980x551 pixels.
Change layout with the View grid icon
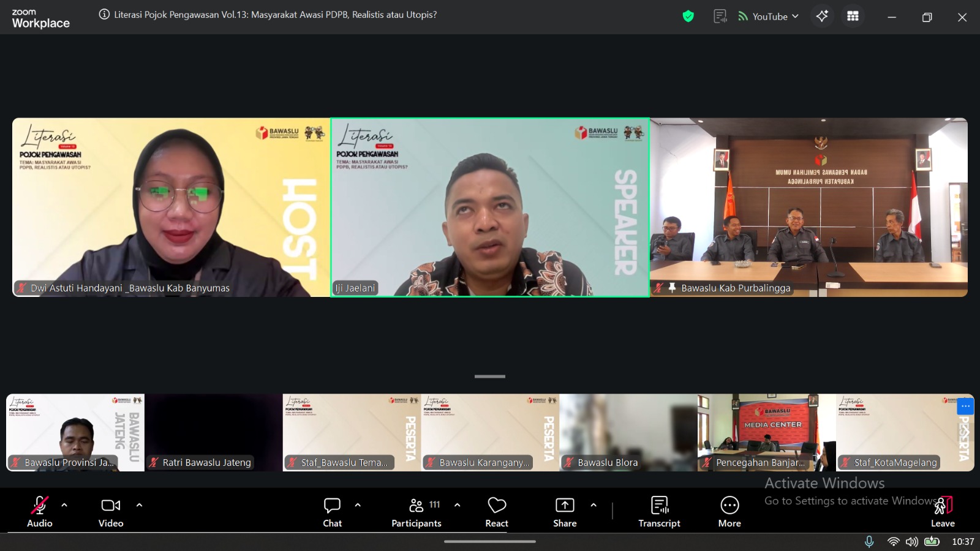pyautogui.click(x=853, y=17)
